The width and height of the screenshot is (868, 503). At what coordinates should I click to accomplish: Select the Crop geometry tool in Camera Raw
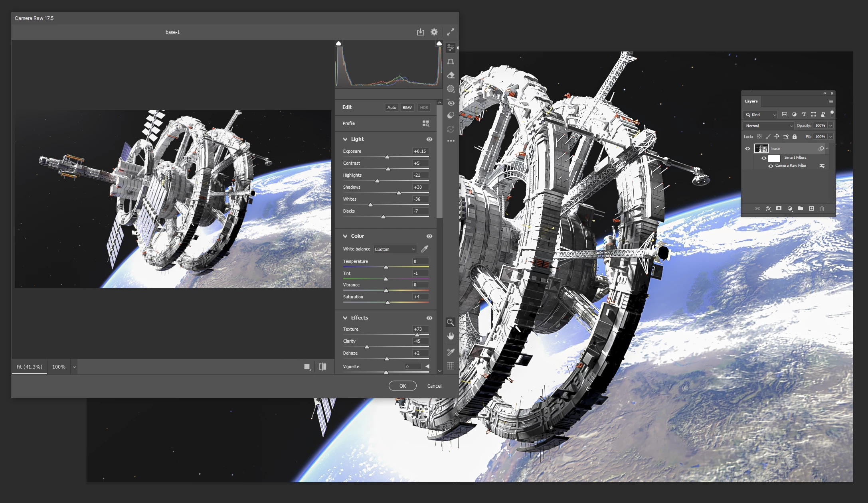(x=451, y=61)
